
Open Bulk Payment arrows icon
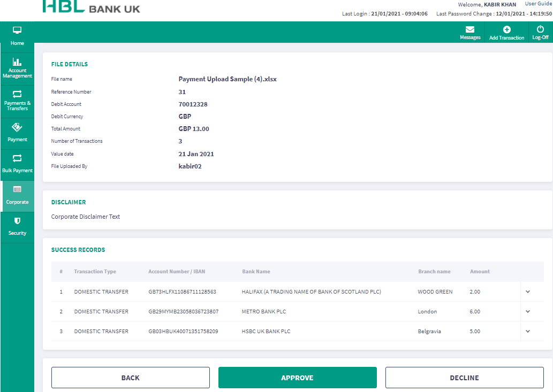[x=17, y=158]
